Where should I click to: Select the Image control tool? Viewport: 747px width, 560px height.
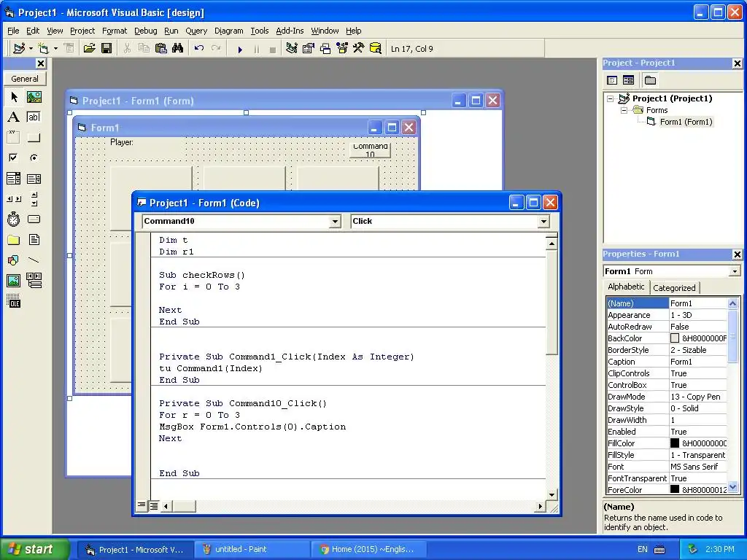(x=14, y=281)
